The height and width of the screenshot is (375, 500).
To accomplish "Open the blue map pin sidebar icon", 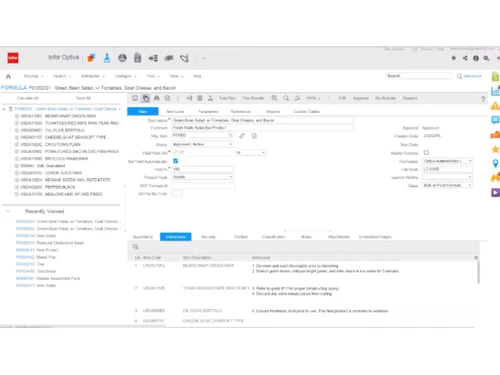I will click(x=495, y=163).
